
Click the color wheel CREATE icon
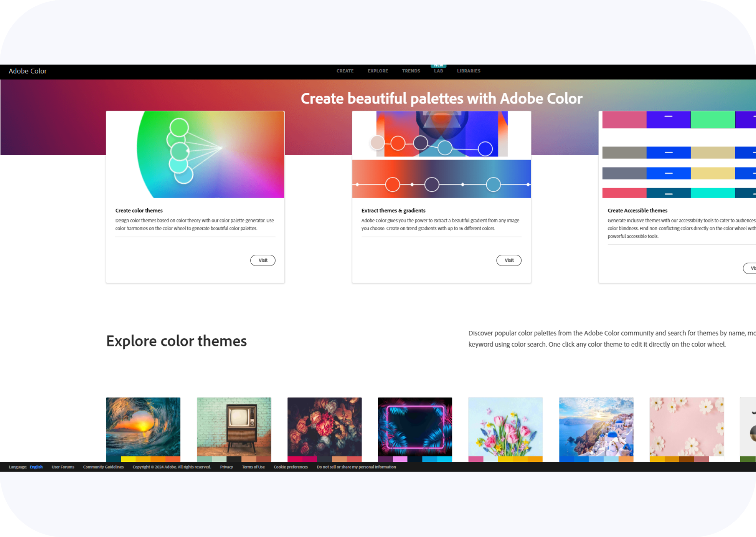pos(345,71)
